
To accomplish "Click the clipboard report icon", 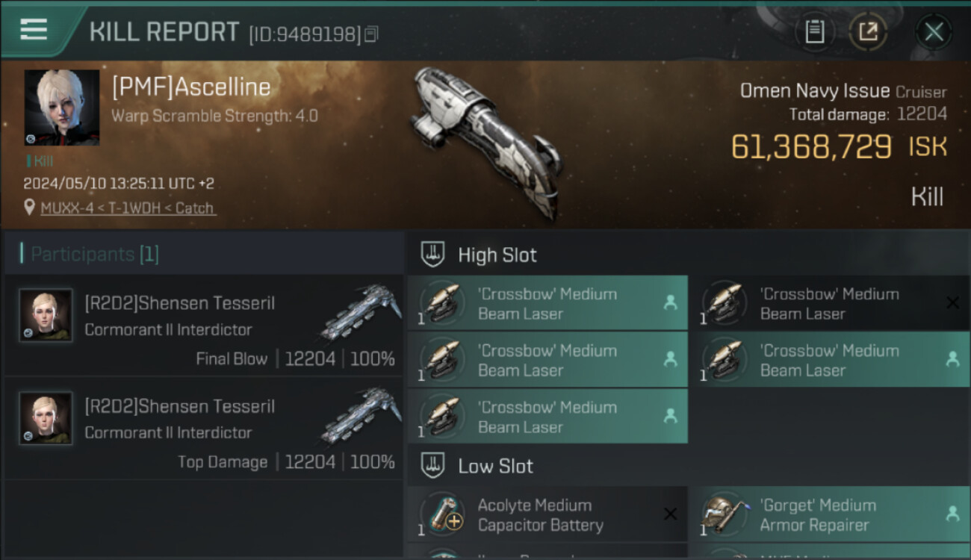I will click(x=814, y=31).
